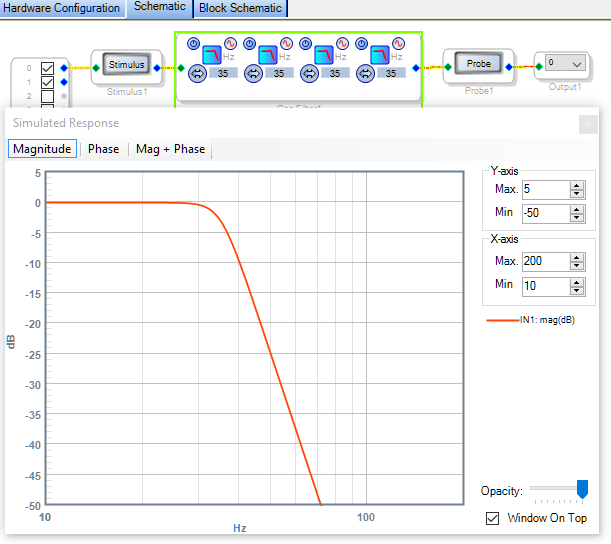Viewport: 611px width, 544px height.
Task: Click the green input pin of Output1 block
Action: coord(539,67)
